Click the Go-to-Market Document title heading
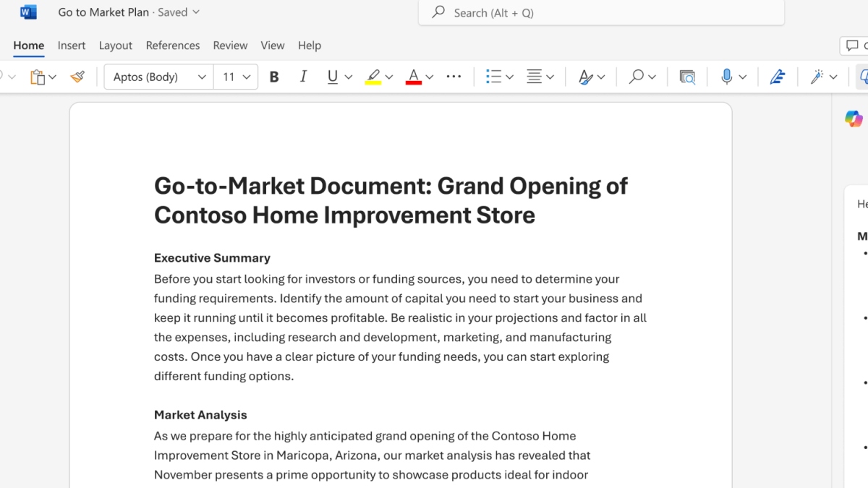868x488 pixels. (x=391, y=200)
